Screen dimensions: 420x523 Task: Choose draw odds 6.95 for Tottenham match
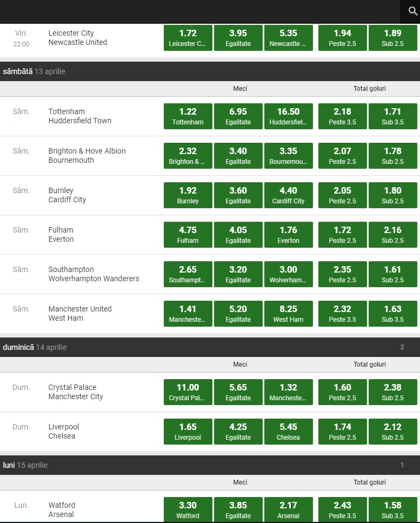238,116
